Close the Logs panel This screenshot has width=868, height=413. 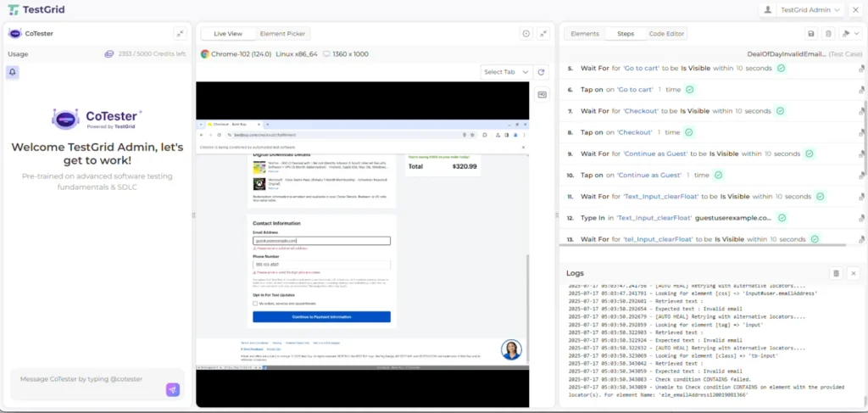click(853, 273)
